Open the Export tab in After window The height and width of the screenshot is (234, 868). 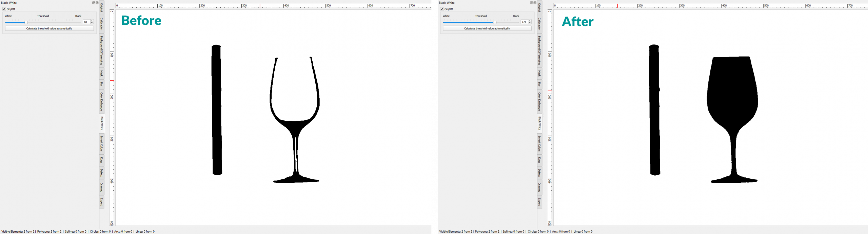click(539, 202)
